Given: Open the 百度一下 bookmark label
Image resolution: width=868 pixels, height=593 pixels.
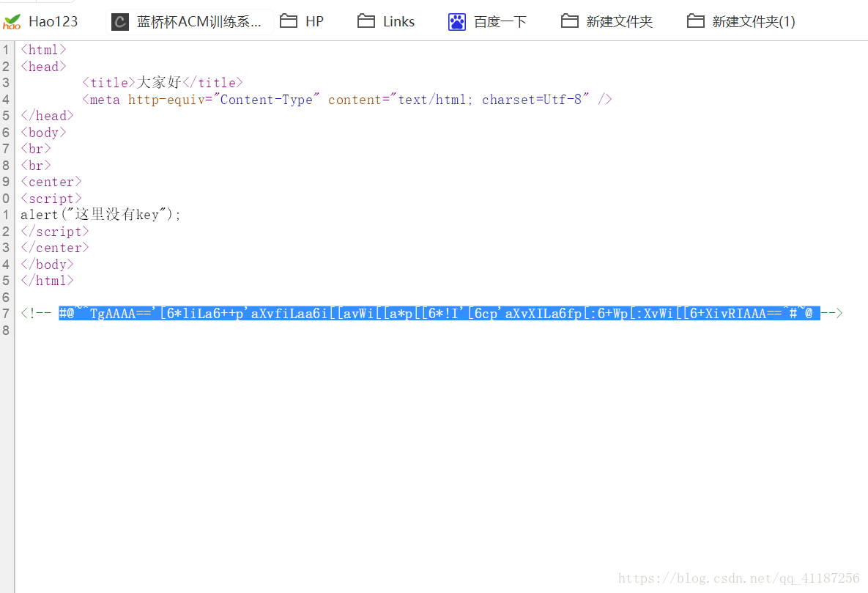Looking at the screenshot, I should [x=500, y=21].
